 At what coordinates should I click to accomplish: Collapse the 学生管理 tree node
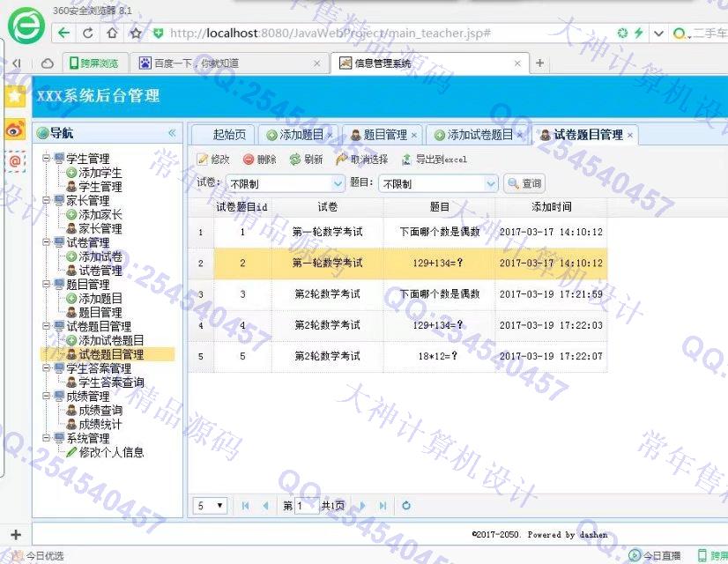tap(46, 158)
